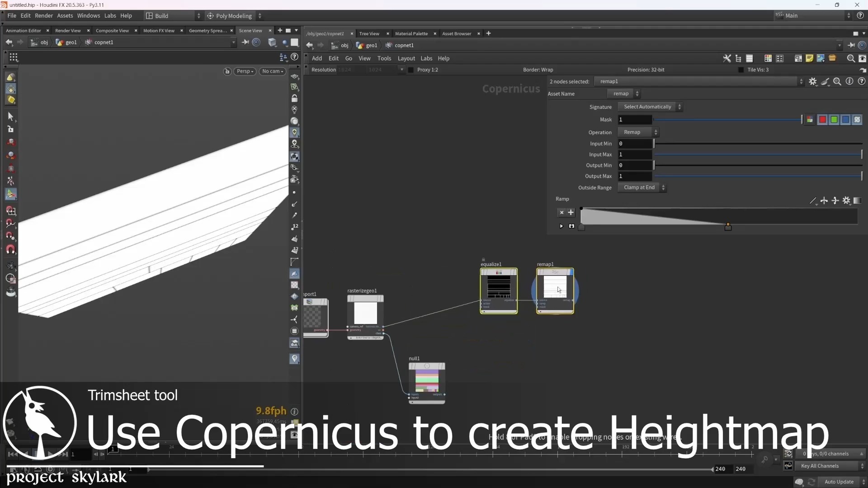This screenshot has width=868, height=488.
Task: Open the parameter gear menu for remap1
Action: tap(813, 81)
